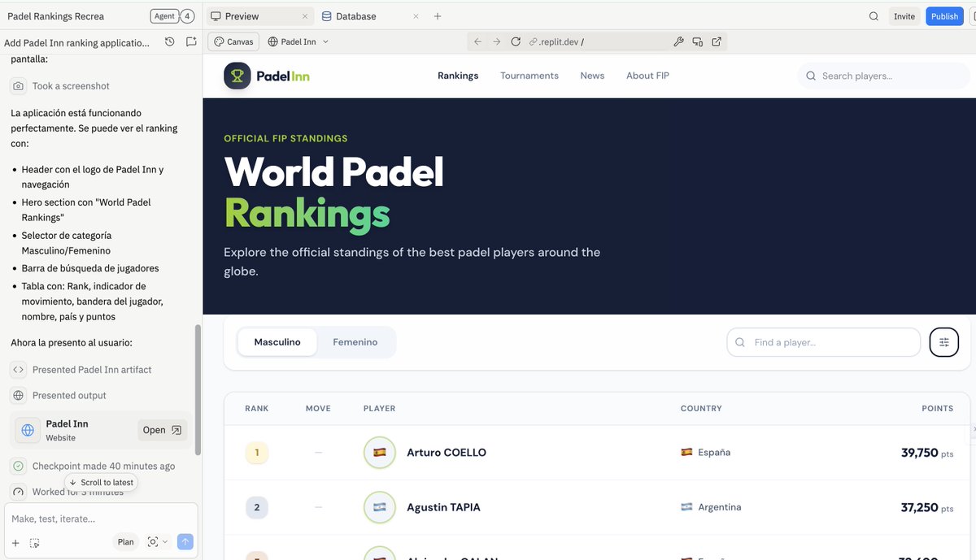Click the circled 4 counter badge
The image size is (976, 560).
click(x=187, y=16)
